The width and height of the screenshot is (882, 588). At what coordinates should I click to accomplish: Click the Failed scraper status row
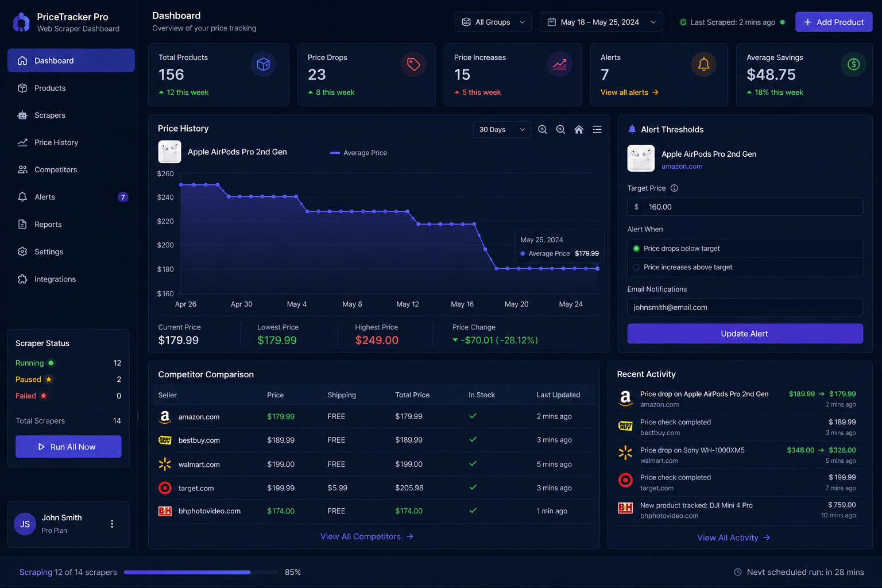pyautogui.click(x=68, y=396)
